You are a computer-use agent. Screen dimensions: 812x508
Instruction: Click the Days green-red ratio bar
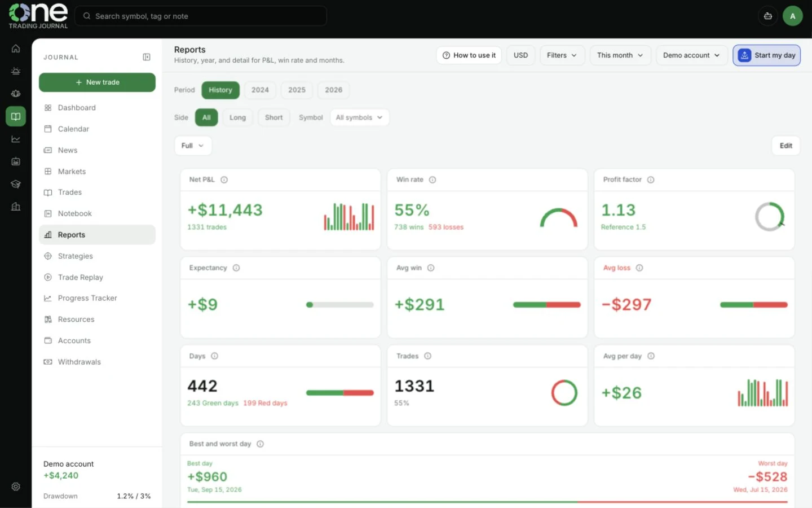(x=340, y=393)
